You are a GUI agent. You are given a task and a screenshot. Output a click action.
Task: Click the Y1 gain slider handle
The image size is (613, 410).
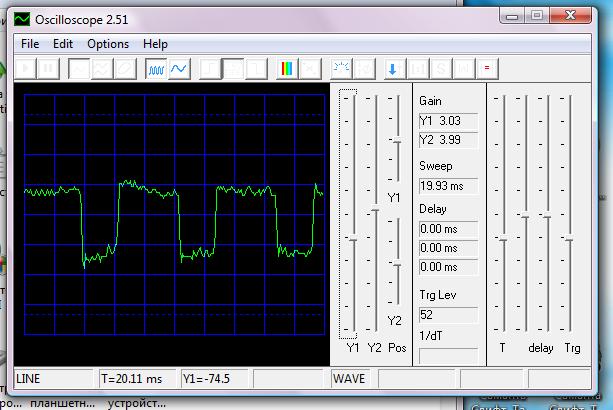click(352, 238)
